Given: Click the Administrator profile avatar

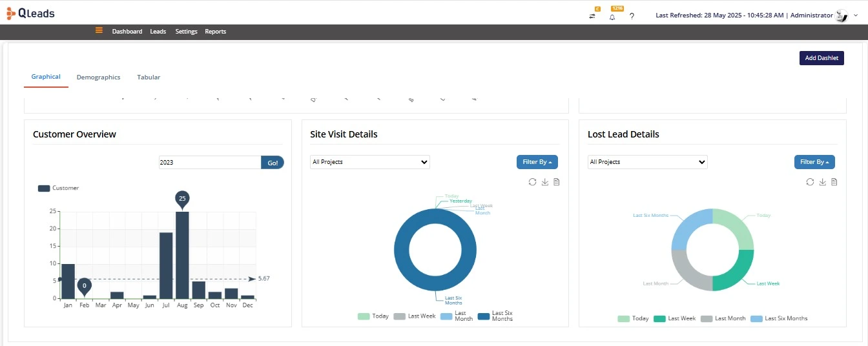Looking at the screenshot, I should pyautogui.click(x=842, y=15).
